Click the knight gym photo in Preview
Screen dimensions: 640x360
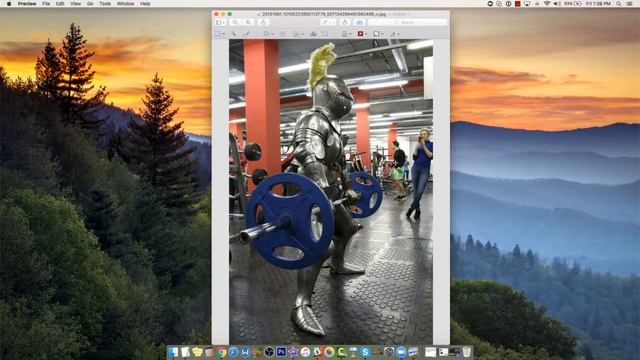[331, 192]
